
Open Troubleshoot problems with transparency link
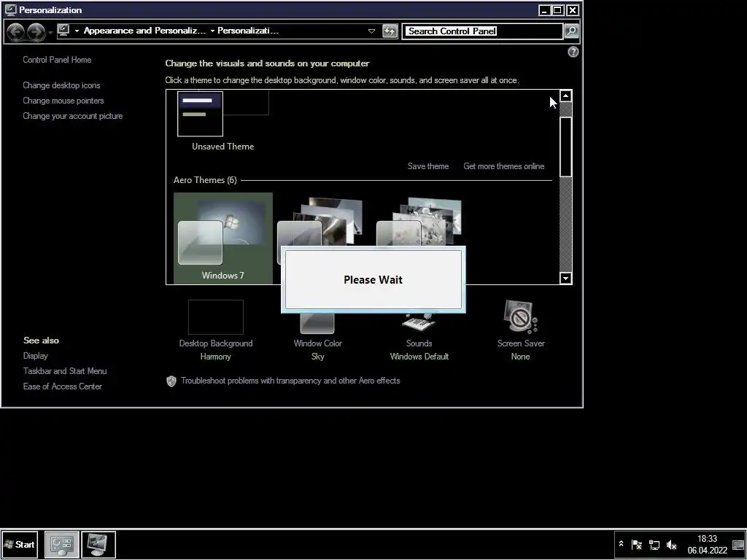[x=290, y=381]
